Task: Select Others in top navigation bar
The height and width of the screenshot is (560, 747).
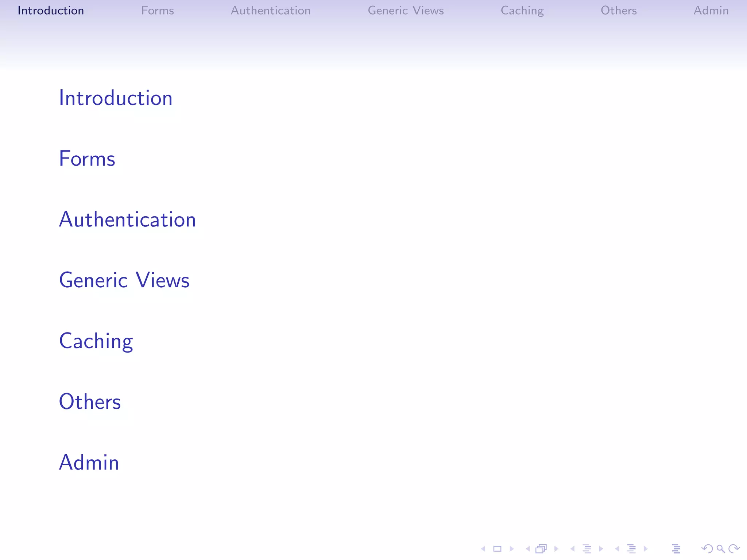Action: tap(619, 11)
